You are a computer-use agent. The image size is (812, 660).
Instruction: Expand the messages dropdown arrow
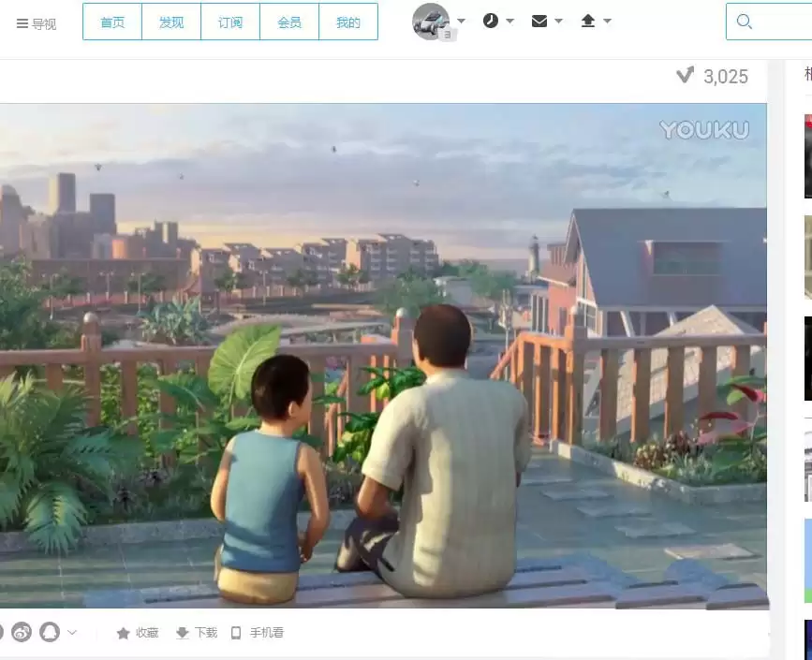[x=559, y=22]
